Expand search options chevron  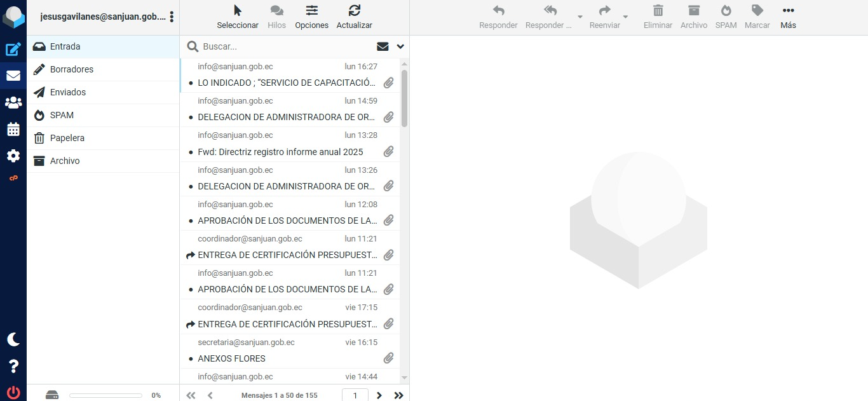click(400, 46)
